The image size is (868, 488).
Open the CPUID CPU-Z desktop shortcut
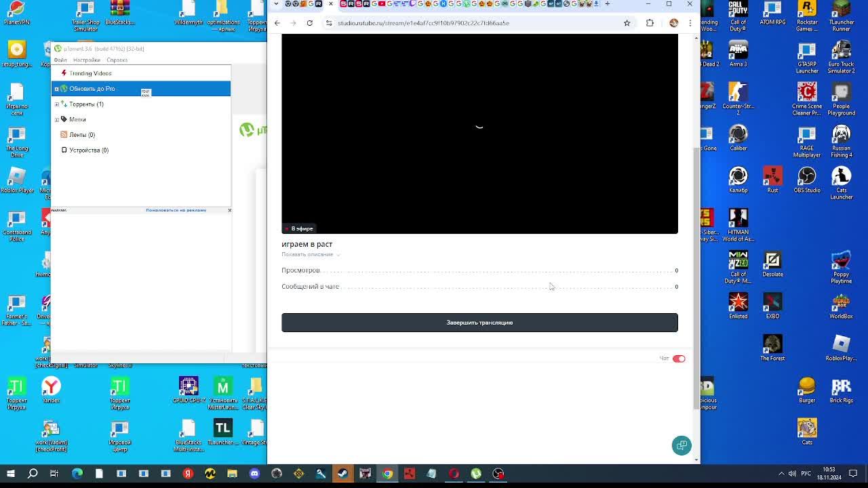[x=189, y=390]
